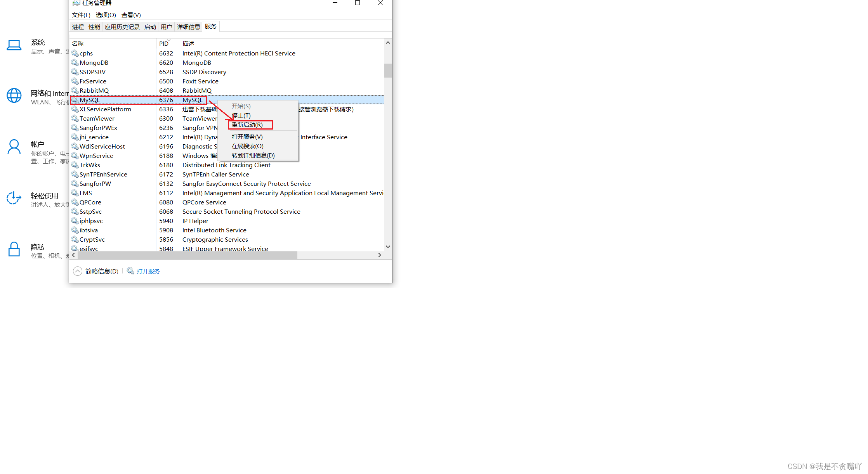Click the TeamViewer service gear icon
The width and height of the screenshot is (868, 474).
coord(75,118)
